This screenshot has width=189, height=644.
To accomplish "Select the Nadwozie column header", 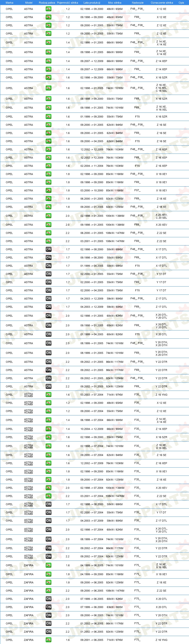I will 138,3.
